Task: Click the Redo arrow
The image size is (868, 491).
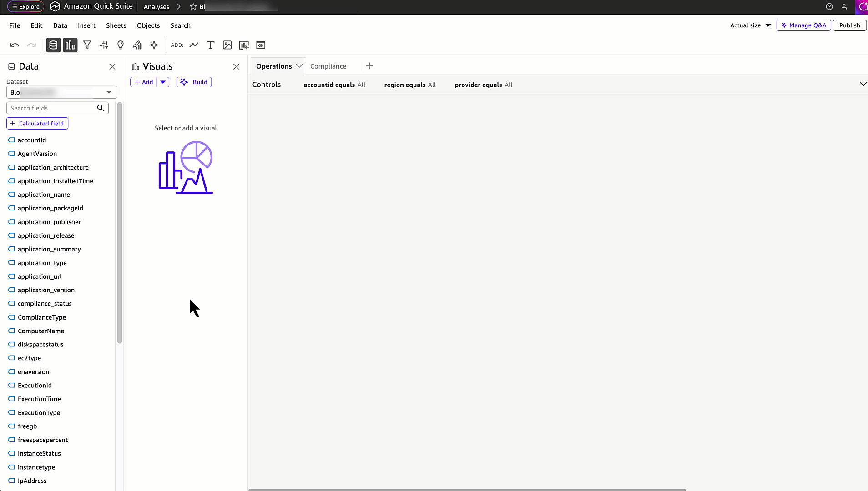Action: point(31,45)
